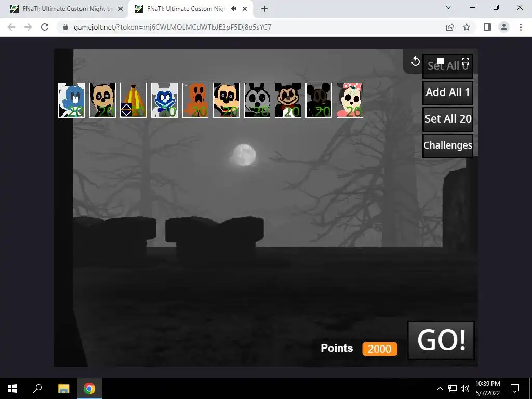The image size is (532, 399).
Task: Open the Chrome three-dot menu
Action: point(521,27)
